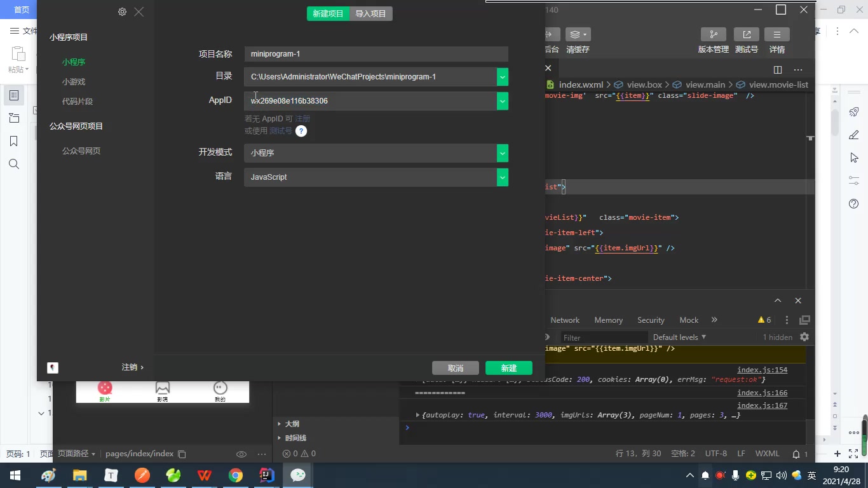This screenshot has width=868, height=488.
Task: Select 小程序 in project type sidebar
Action: [x=74, y=62]
